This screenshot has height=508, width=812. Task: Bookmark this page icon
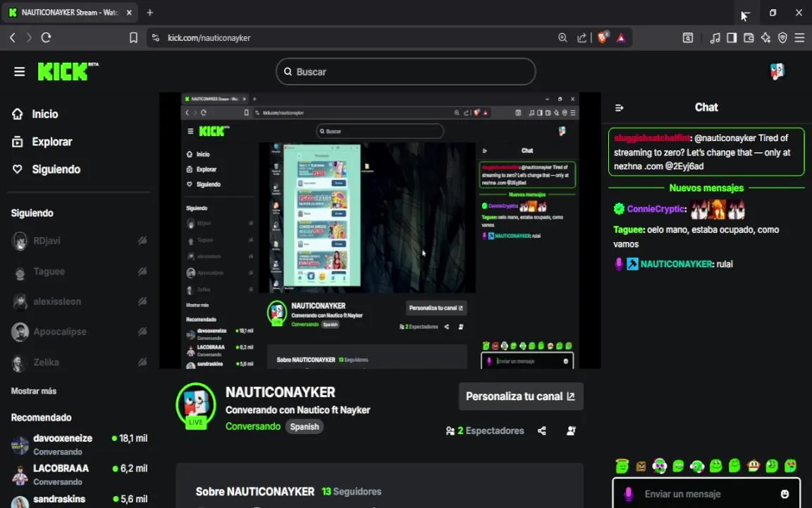coord(133,38)
